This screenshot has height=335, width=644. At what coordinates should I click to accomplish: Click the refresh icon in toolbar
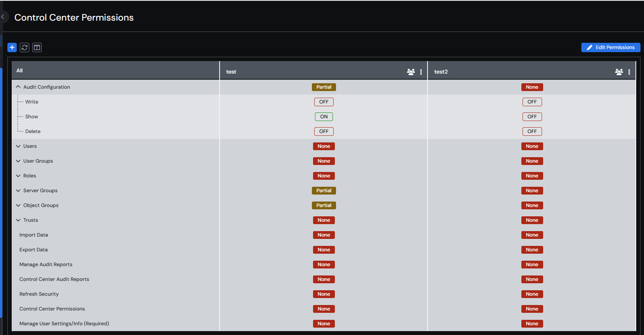[x=25, y=47]
